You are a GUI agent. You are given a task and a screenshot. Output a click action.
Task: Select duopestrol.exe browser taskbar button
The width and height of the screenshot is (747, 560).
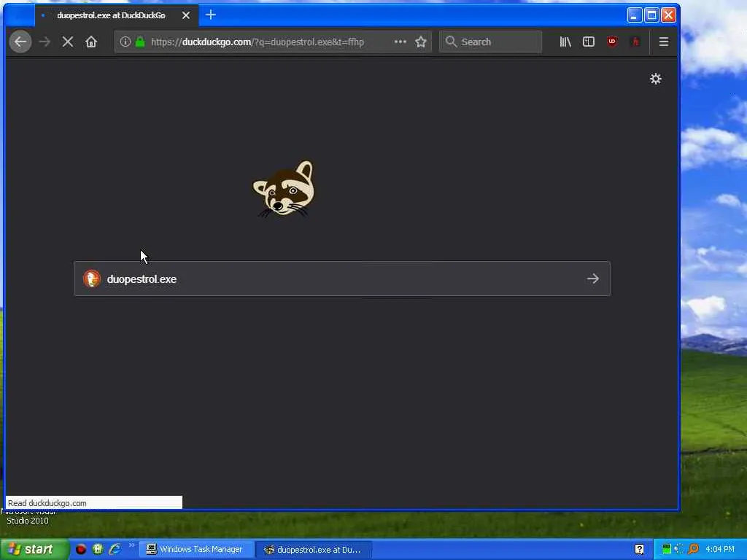[x=313, y=550]
